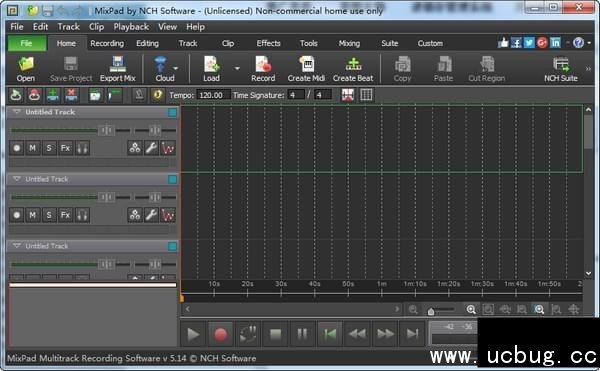Viewport: 600px width, 371px height.
Task: Click the go to start transport button
Action: [x=329, y=334]
